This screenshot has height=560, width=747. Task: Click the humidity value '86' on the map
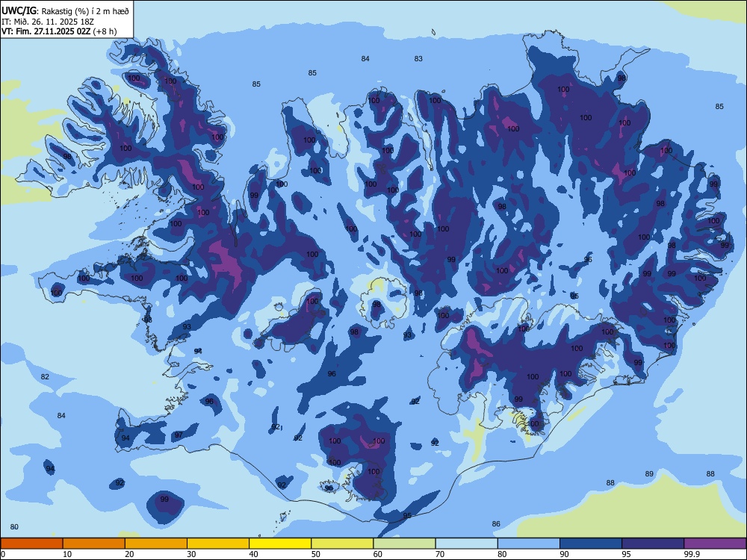(496, 524)
